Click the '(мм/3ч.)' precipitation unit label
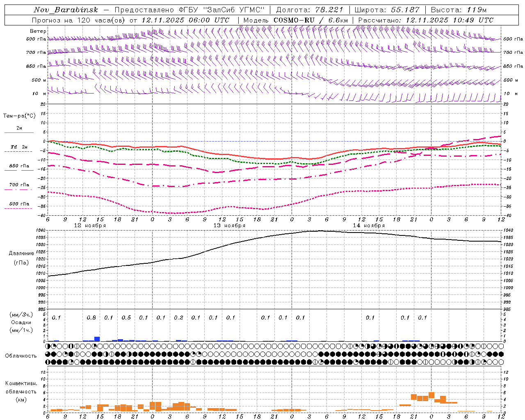The width and height of the screenshot is (525, 420). pos(21,315)
